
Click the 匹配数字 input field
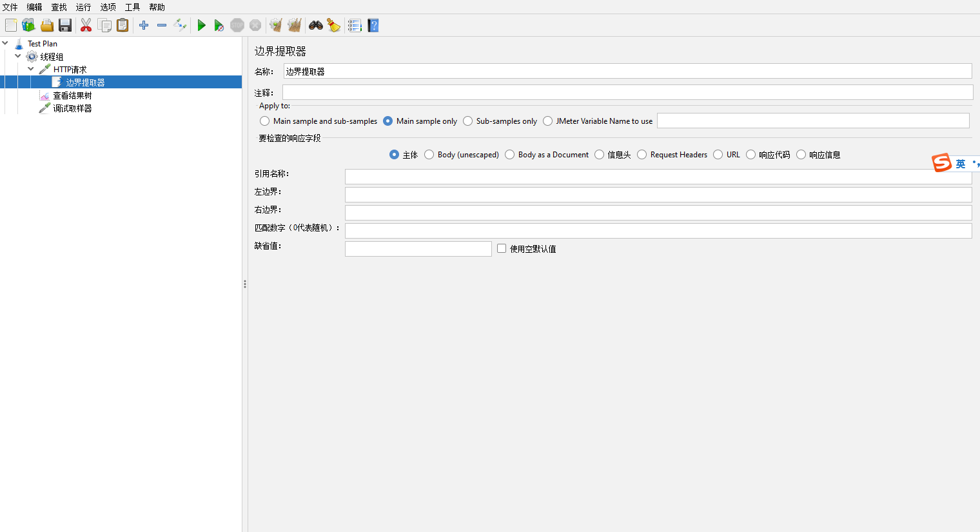(x=658, y=231)
